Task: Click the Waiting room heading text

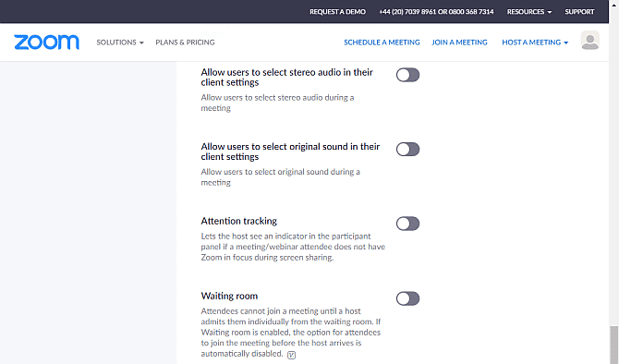Action: (x=229, y=296)
